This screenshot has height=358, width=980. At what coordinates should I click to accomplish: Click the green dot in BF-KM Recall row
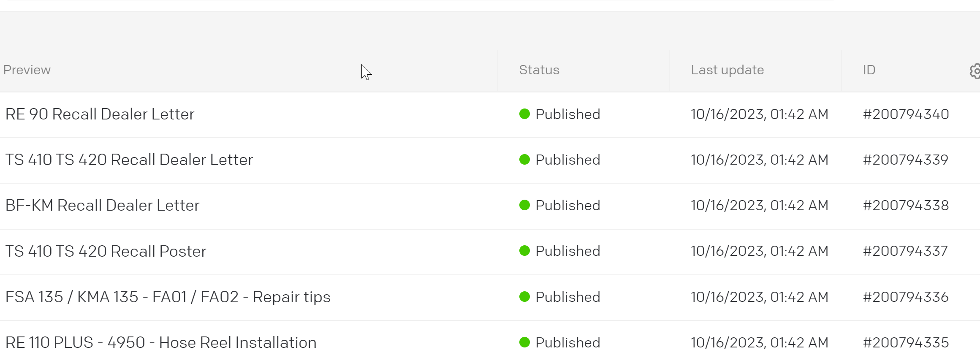[x=524, y=205]
